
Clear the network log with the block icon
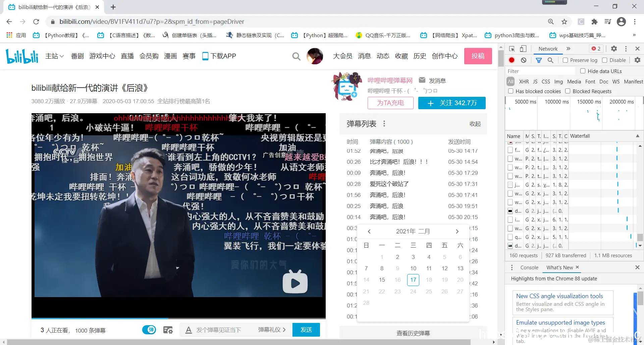(524, 60)
